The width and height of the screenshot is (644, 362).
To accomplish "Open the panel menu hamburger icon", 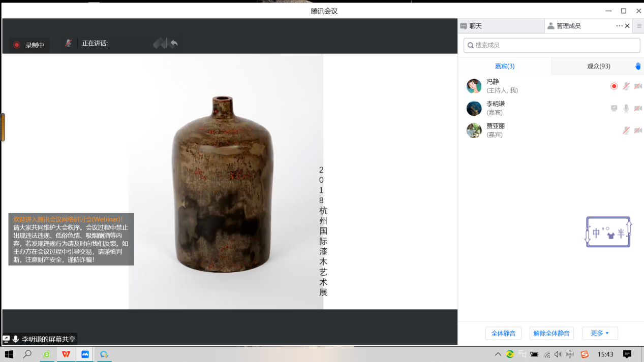I will 639,26.
